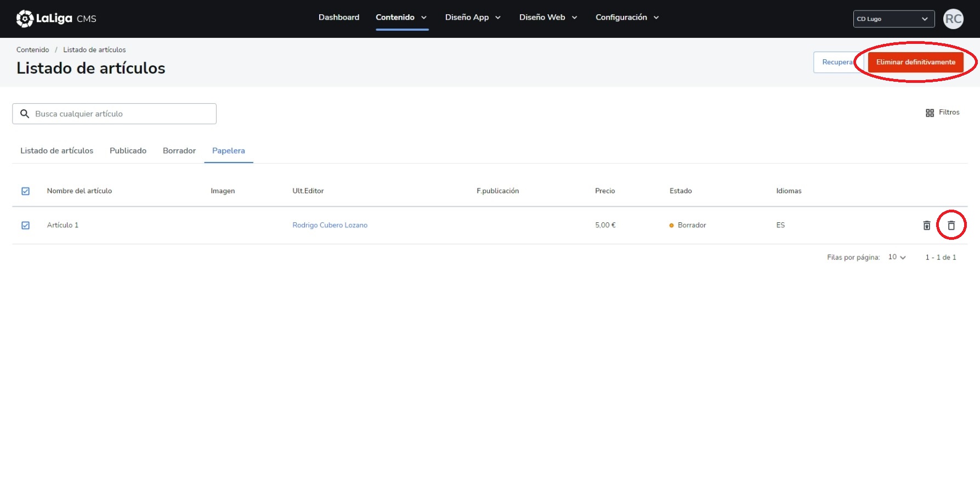The width and height of the screenshot is (980, 495).
Task: Click the Idiomas column header
Action: pos(789,191)
